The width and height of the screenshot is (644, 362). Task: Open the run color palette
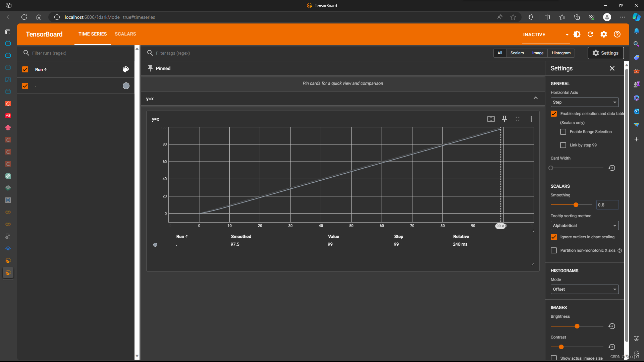point(126,69)
